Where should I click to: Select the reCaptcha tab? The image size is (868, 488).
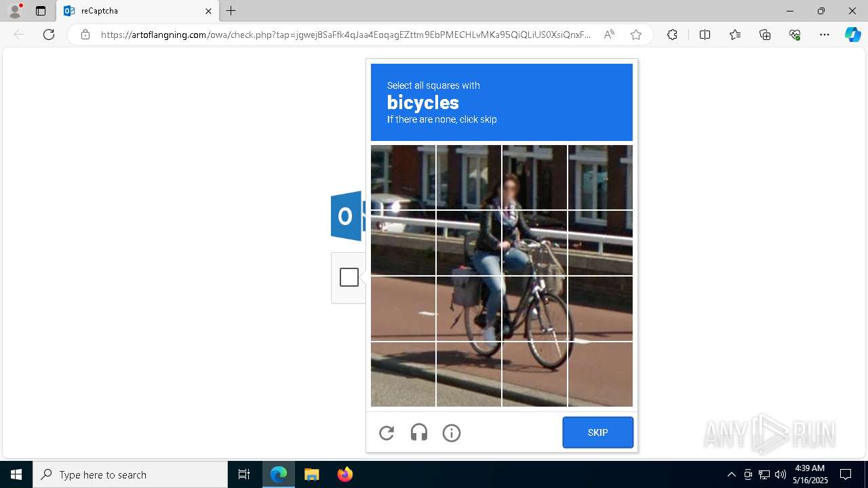coord(138,11)
